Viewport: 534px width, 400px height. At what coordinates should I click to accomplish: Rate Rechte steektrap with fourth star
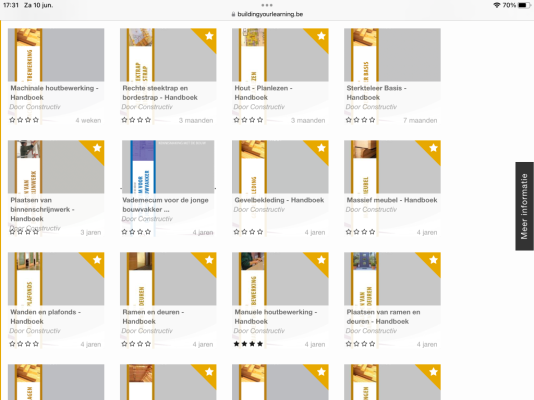pos(148,120)
